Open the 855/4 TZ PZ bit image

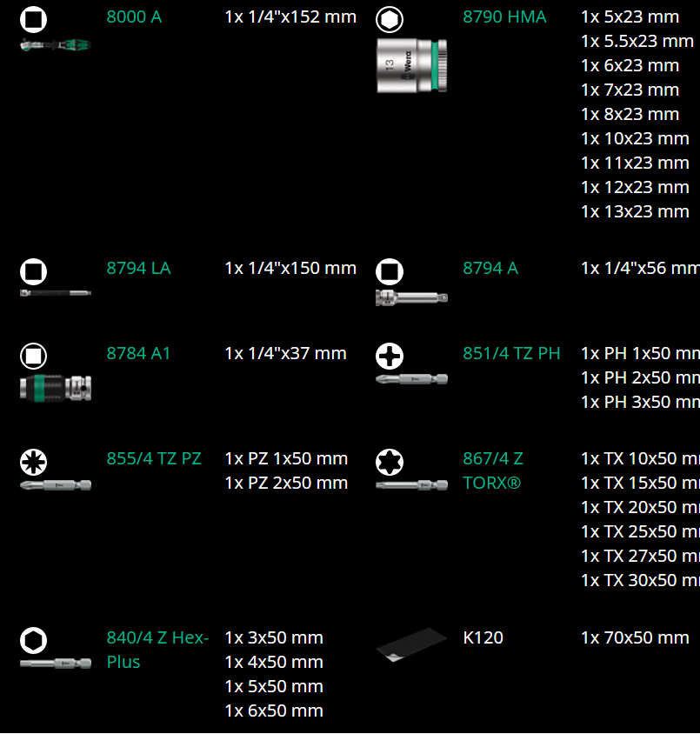pos(55,485)
